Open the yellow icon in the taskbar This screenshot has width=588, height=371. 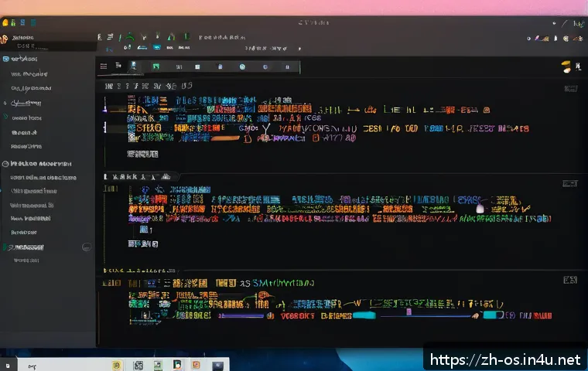117,365
